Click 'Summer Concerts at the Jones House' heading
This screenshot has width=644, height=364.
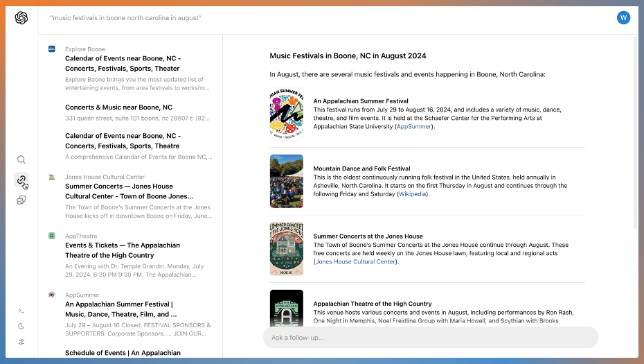pos(368,236)
